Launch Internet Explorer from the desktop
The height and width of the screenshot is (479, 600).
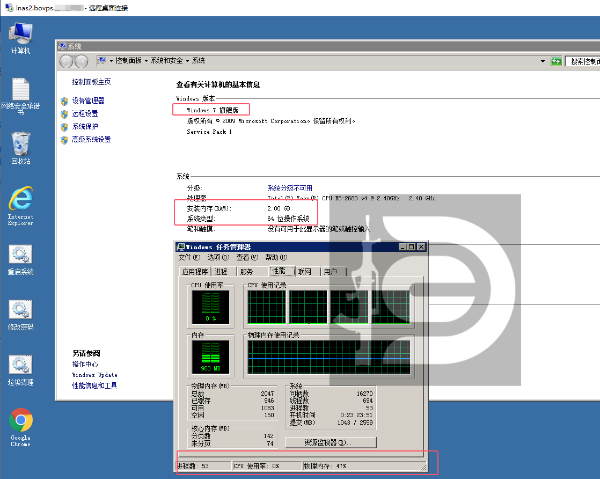pos(21,205)
